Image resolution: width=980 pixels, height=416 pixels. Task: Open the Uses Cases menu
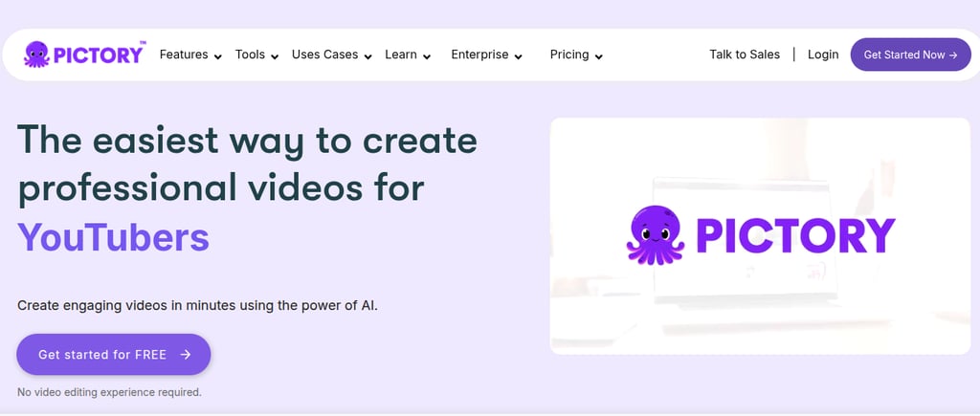325,55
